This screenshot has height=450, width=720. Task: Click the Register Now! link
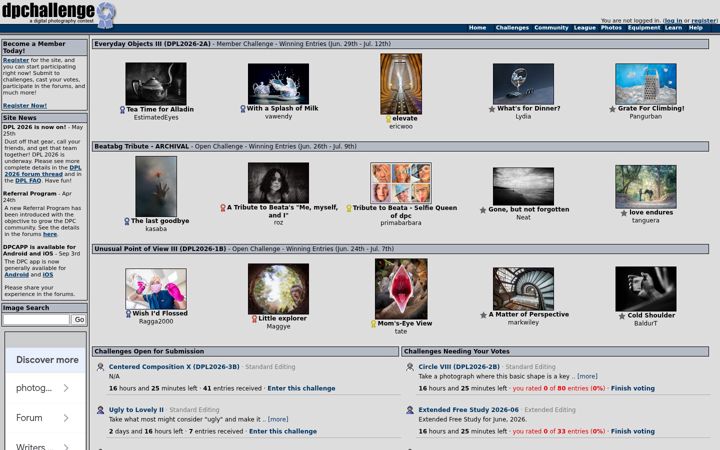click(x=25, y=106)
